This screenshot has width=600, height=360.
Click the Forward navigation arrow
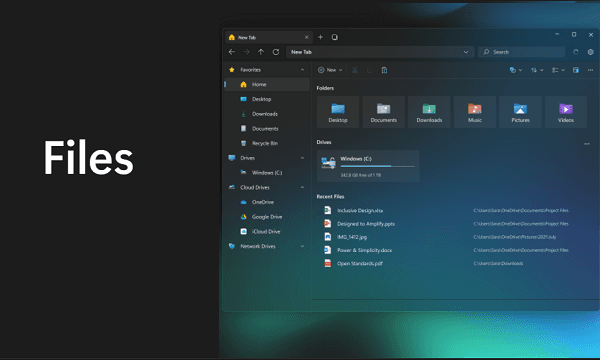[246, 52]
